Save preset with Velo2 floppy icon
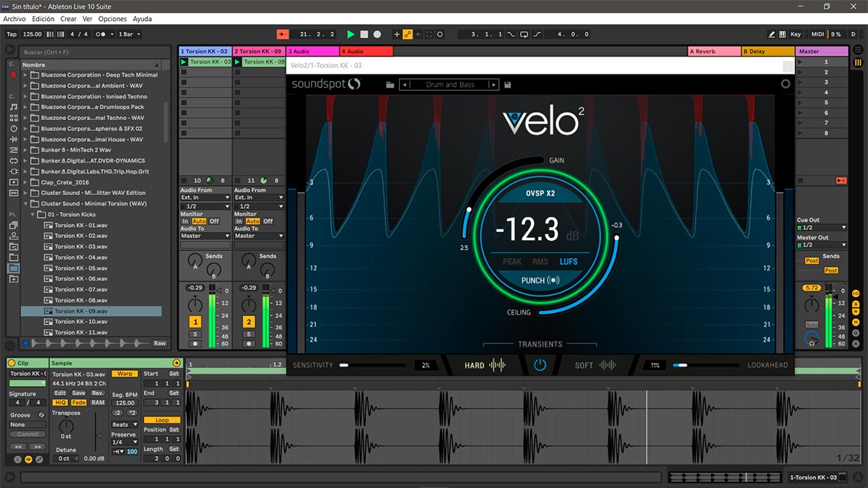The image size is (868, 488). tap(508, 85)
